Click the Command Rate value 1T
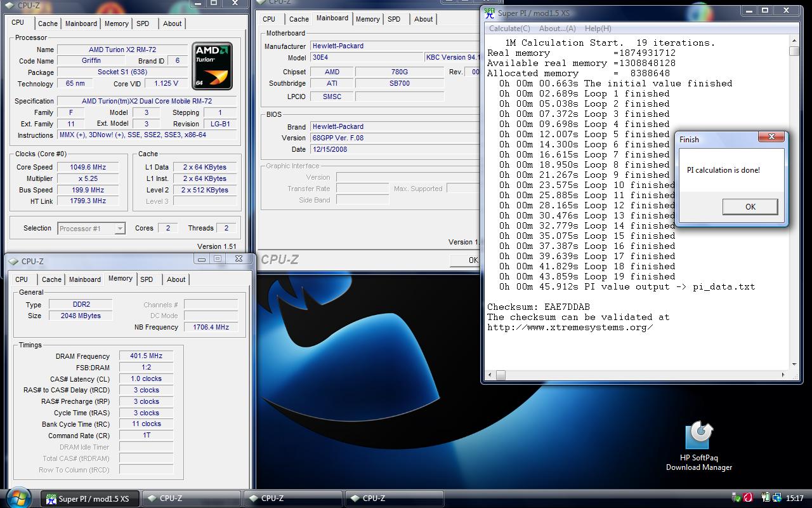The width and height of the screenshot is (812, 508). tap(146, 436)
